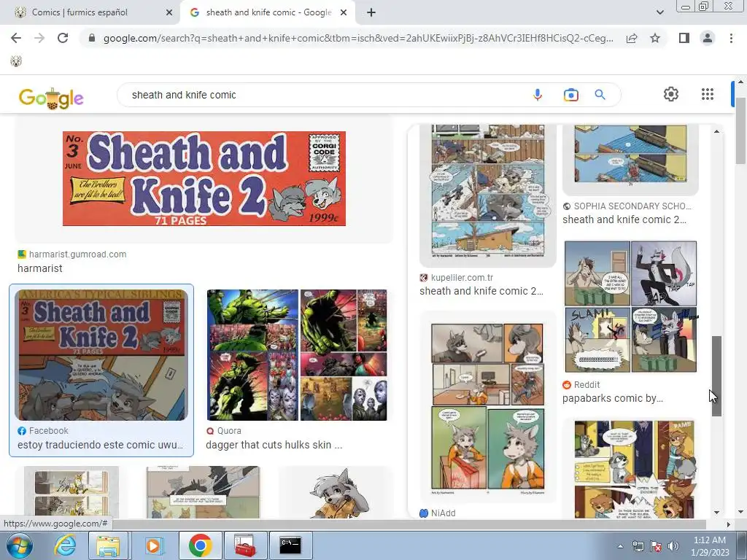The width and height of the screenshot is (747, 560).
Task: Click the Google search box text
Action: (184, 95)
